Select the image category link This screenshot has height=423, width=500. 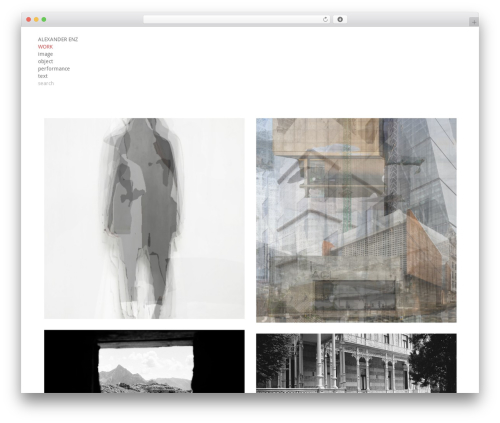45,54
